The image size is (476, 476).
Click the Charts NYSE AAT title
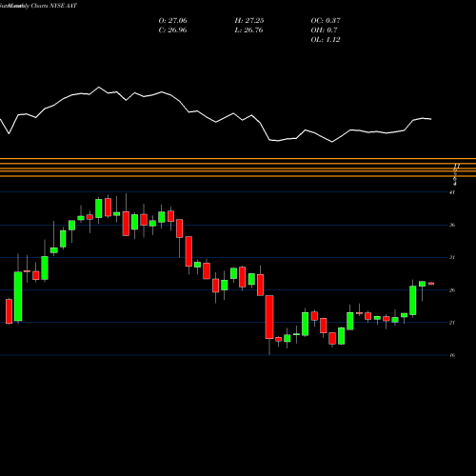coord(54,6)
